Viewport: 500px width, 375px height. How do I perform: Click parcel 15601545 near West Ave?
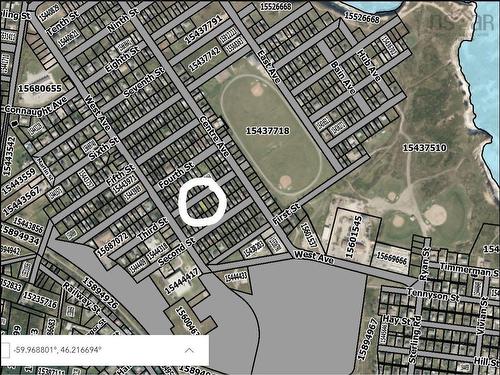353,237
